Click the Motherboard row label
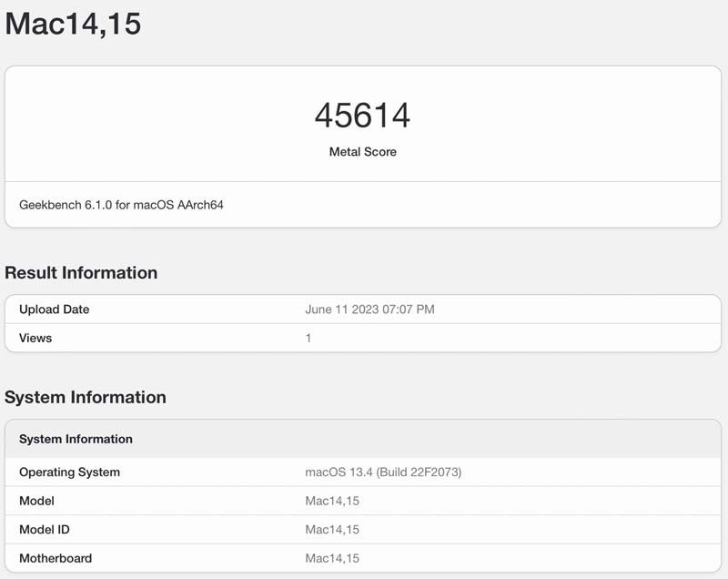The image size is (728, 579). tap(56, 558)
